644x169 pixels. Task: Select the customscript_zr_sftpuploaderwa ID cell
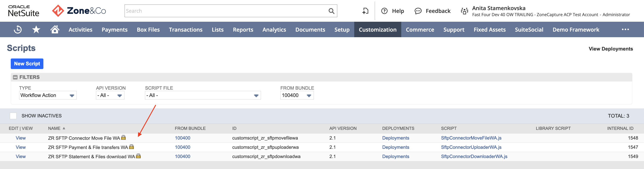pos(265,147)
